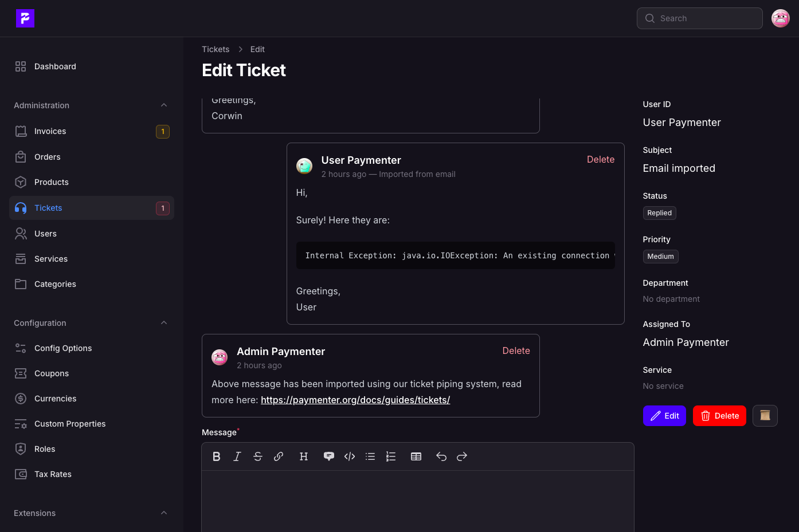Screen dimensions: 799x532
Task: Toggle italic formatting in message editor
Action: 237,456
